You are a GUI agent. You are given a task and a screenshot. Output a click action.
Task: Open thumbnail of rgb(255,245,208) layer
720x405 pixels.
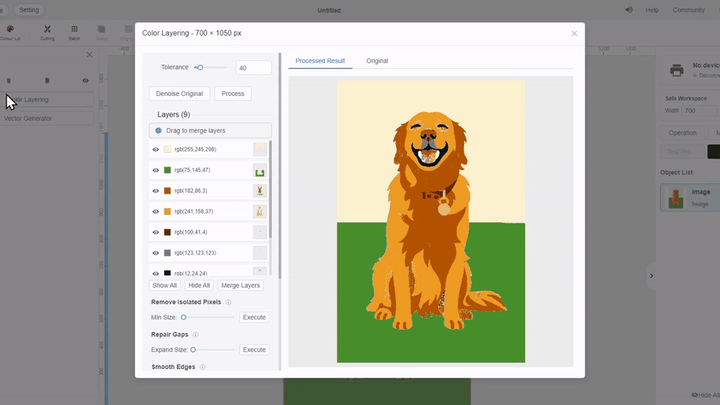(x=260, y=149)
